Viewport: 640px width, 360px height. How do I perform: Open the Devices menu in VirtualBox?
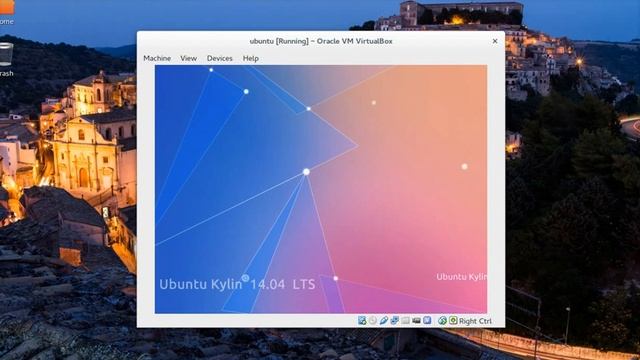tap(219, 58)
